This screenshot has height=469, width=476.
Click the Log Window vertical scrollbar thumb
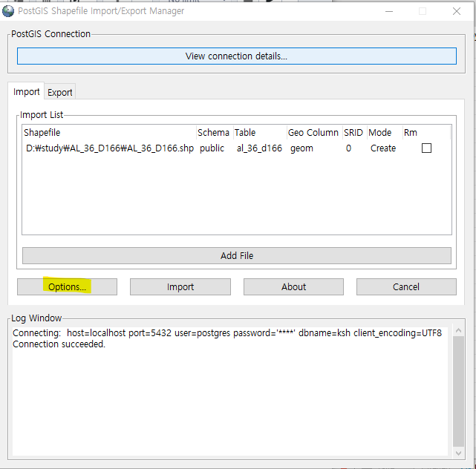(x=458, y=391)
